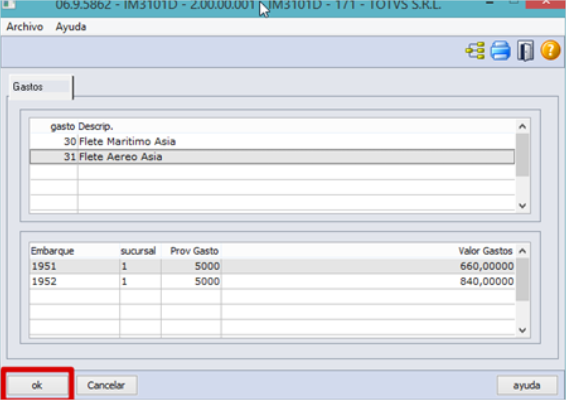Select row 31 Flete Aereo Asia
566x400 pixels.
pyautogui.click(x=273, y=157)
